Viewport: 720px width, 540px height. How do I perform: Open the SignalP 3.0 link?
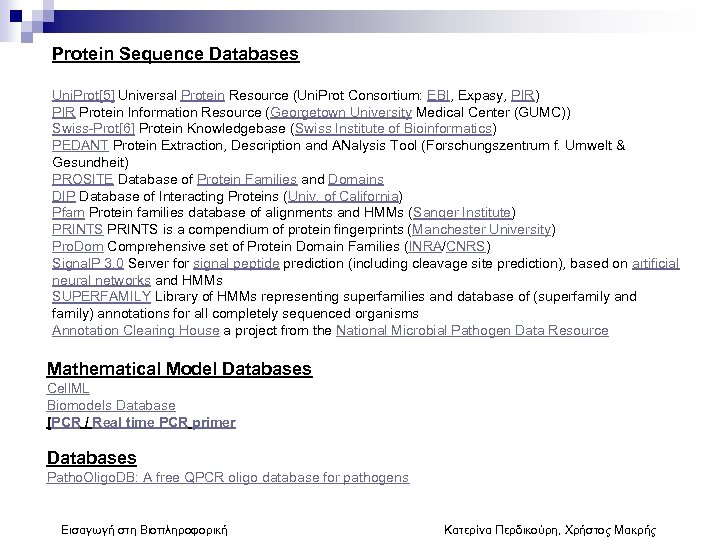tap(88, 263)
